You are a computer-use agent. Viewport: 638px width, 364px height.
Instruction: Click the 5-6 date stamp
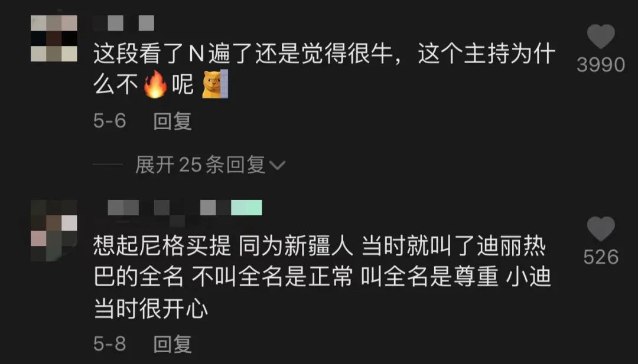pos(110,121)
